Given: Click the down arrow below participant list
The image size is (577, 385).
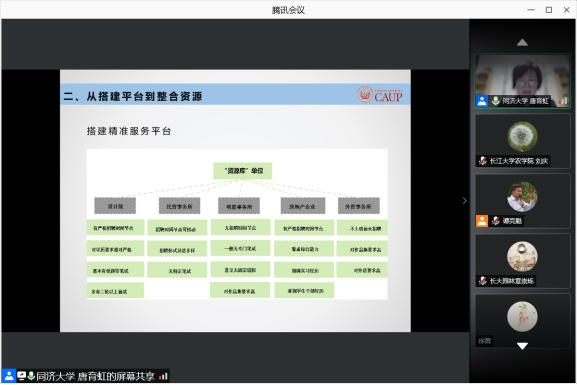Looking at the screenshot, I should 522,346.
